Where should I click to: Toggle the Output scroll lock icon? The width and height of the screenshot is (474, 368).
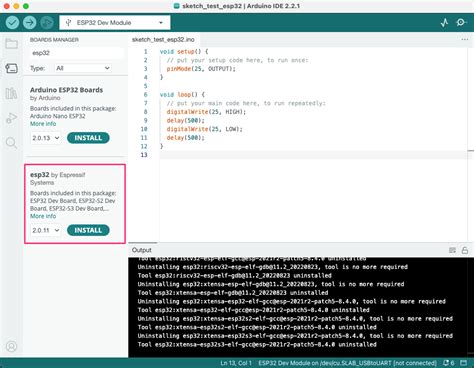point(465,250)
